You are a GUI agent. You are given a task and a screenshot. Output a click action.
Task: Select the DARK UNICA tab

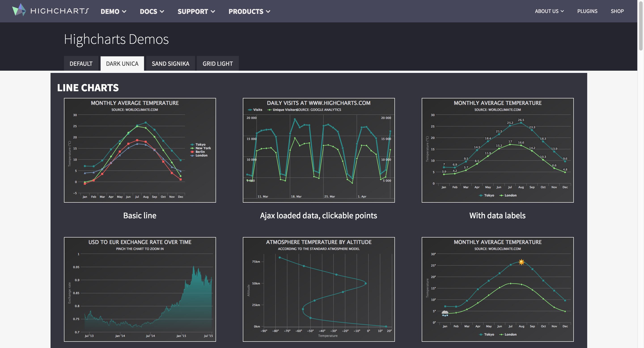pos(122,64)
